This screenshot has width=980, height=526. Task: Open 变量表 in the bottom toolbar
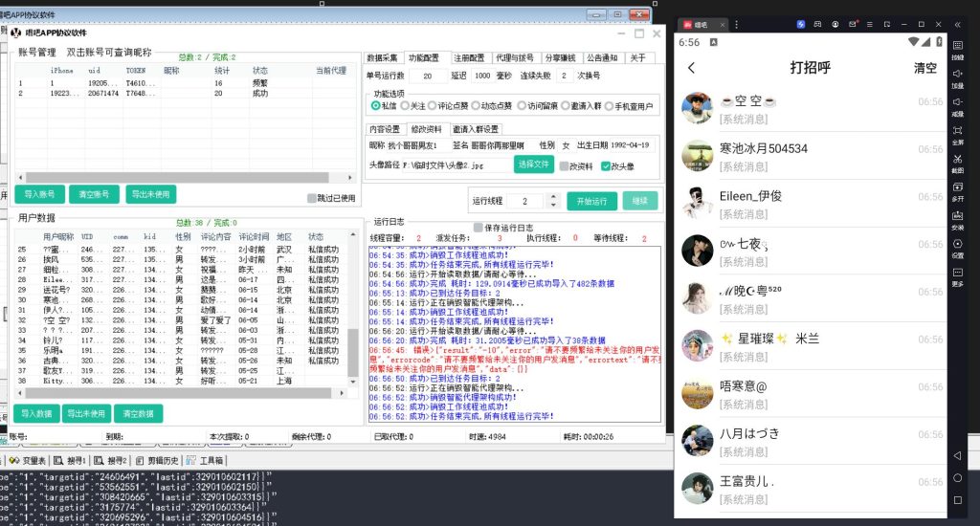click(27, 460)
